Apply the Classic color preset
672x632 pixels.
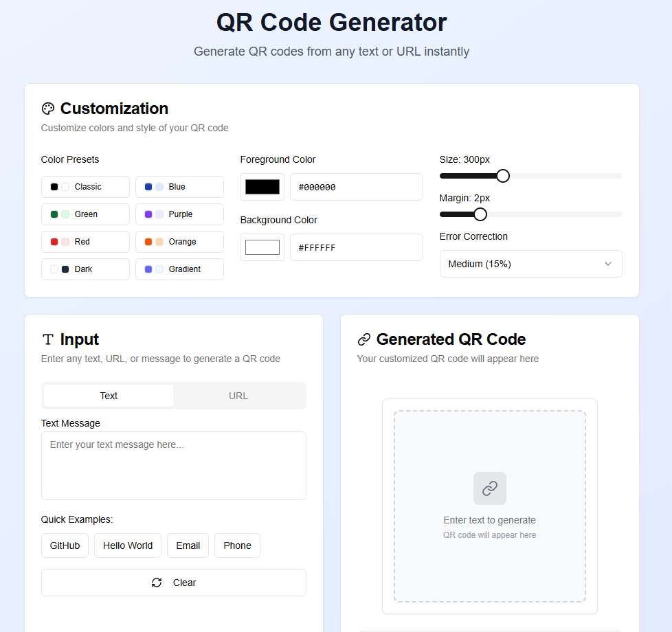click(85, 187)
